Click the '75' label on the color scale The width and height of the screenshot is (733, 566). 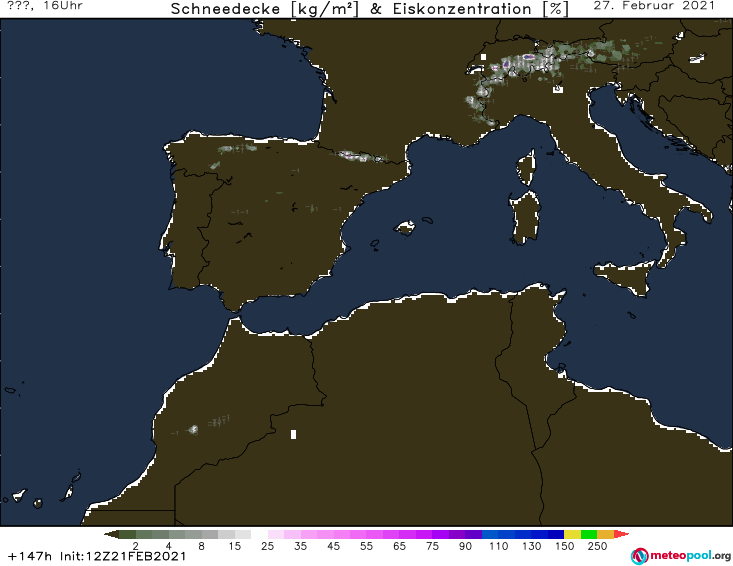432,546
